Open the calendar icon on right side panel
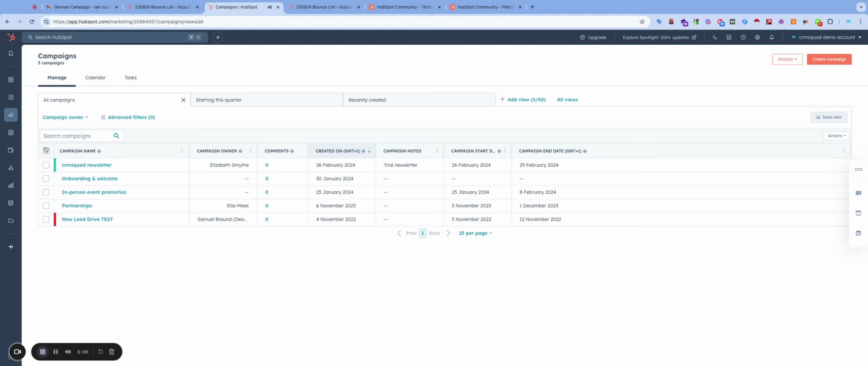The image size is (868, 366). tap(858, 233)
